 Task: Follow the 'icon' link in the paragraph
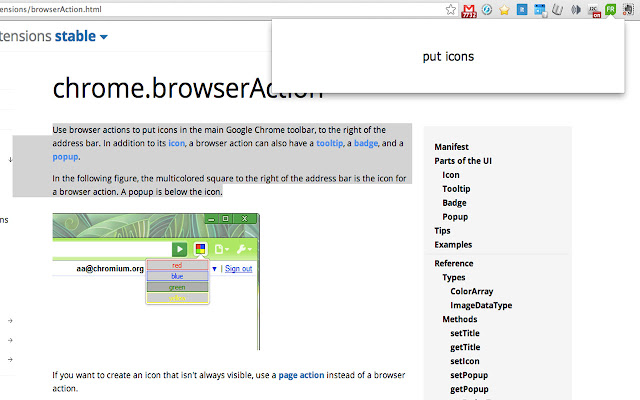176,143
